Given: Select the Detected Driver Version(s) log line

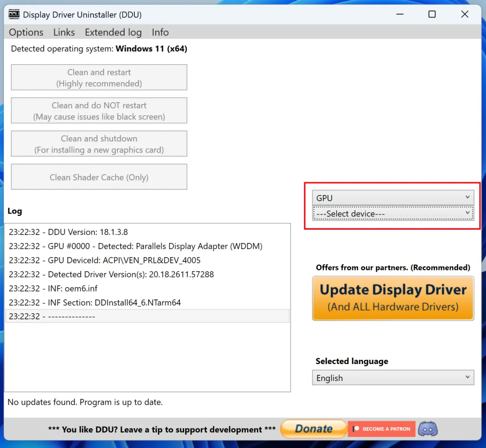Looking at the screenshot, I should click(111, 274).
